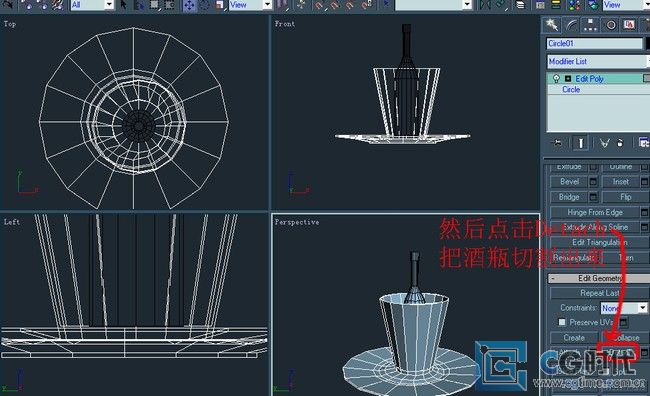650x396 pixels.
Task: Click the Circle01 object name field
Action: point(594,43)
